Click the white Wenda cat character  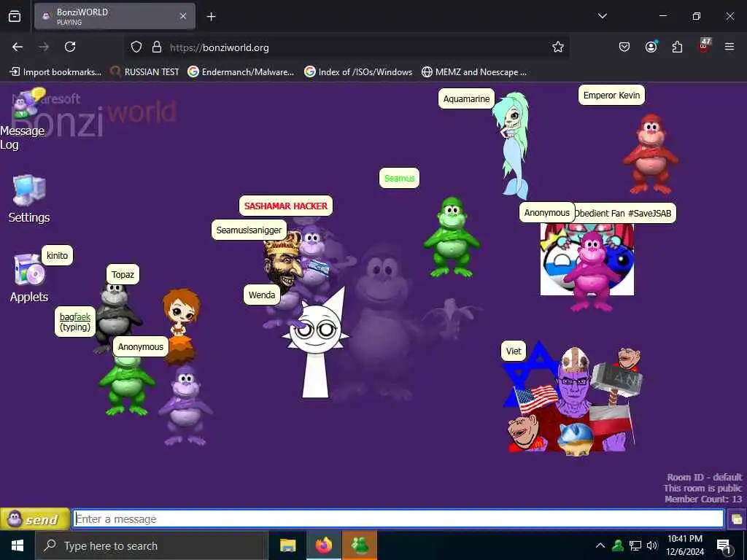(x=315, y=343)
